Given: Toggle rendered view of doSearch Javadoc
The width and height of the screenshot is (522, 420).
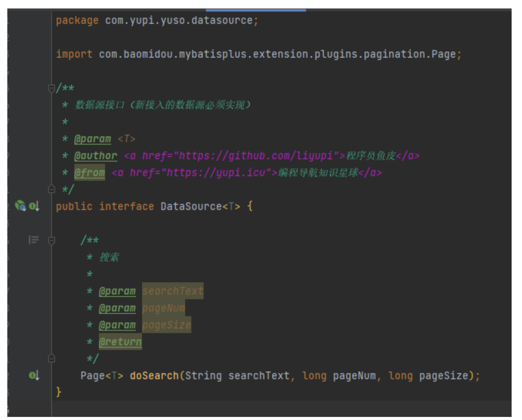Looking at the screenshot, I should point(33,240).
